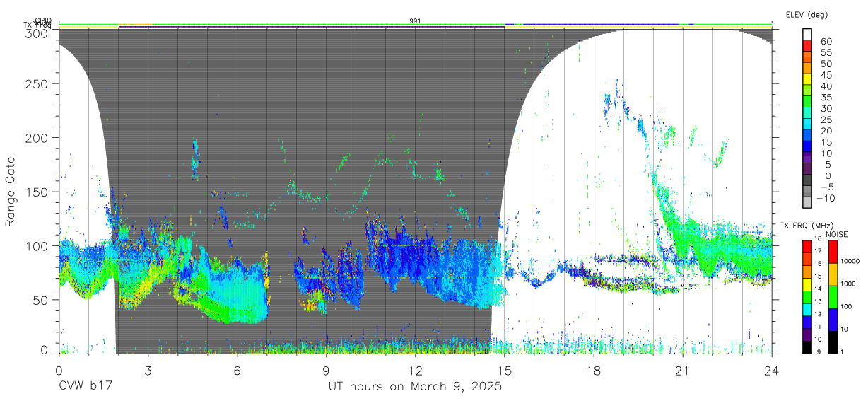868x401 pixels.
Task: Click the '30' label on the elevation scale
Action: coord(825,108)
